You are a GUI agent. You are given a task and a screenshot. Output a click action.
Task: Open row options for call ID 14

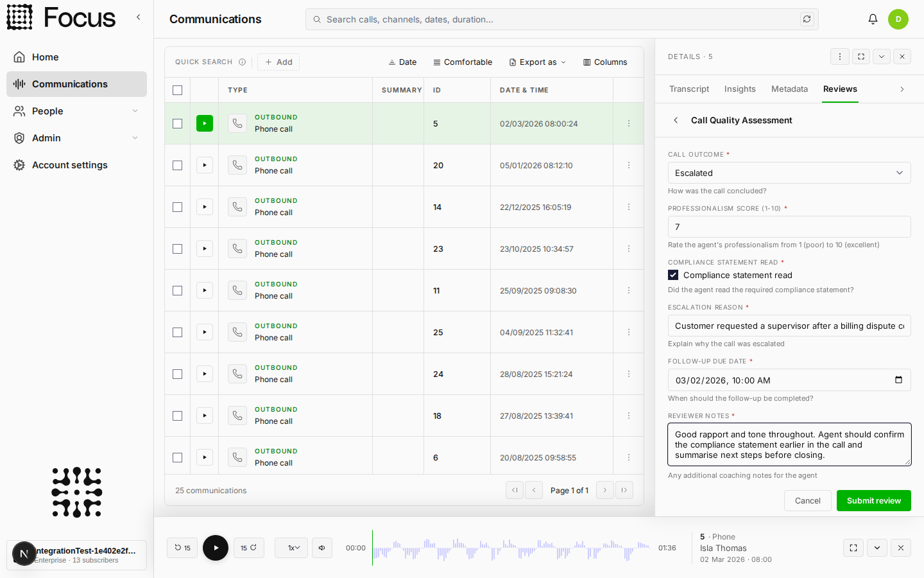tap(629, 207)
